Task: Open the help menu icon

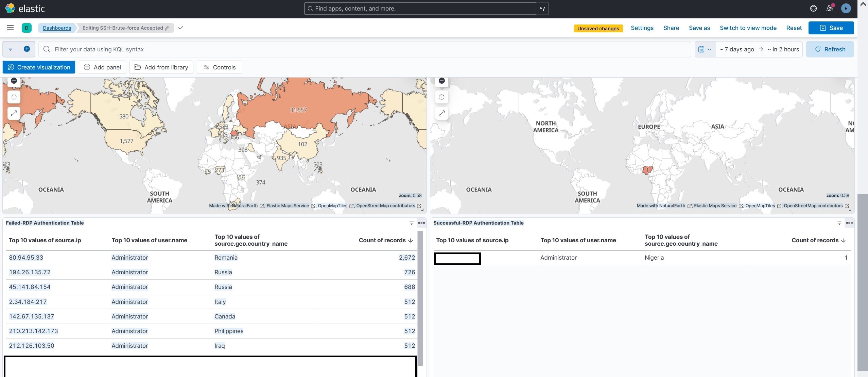Action: (813, 9)
